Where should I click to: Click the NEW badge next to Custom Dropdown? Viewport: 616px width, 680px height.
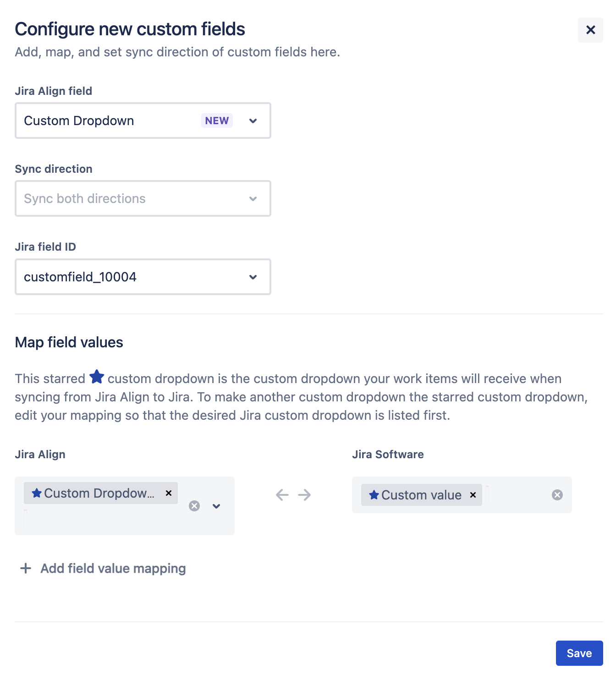[216, 121]
